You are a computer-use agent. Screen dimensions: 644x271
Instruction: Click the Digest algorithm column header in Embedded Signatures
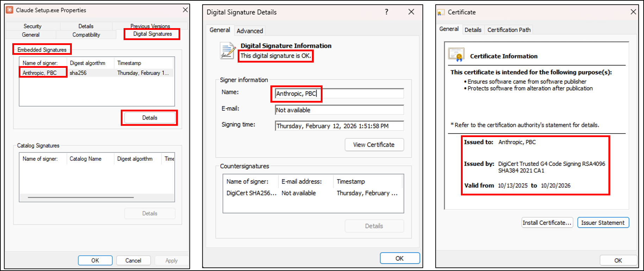point(88,63)
